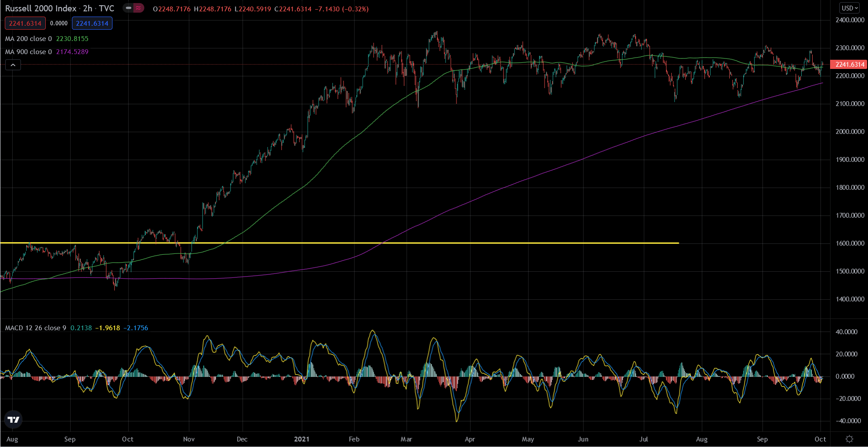Click 1800.0000 on the price axis
868x448 pixels.
click(850, 188)
